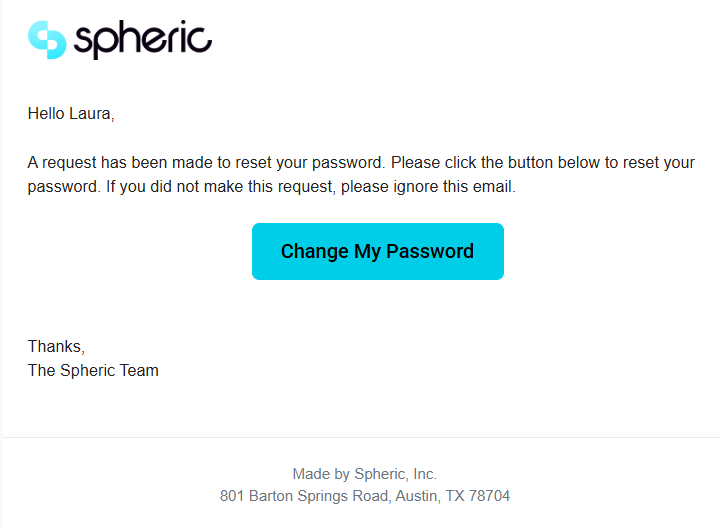Click the horizontal divider above the footer
This screenshot has width=720, height=527.
tap(360, 437)
